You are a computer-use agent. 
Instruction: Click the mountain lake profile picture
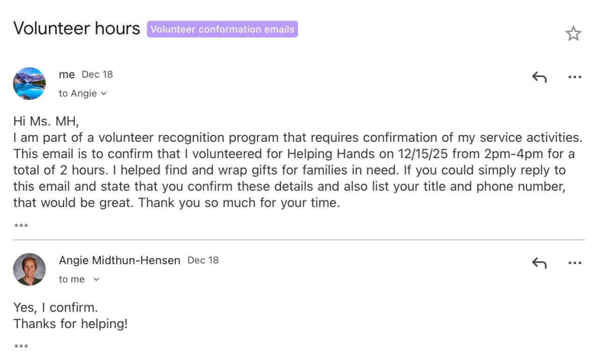click(x=29, y=84)
